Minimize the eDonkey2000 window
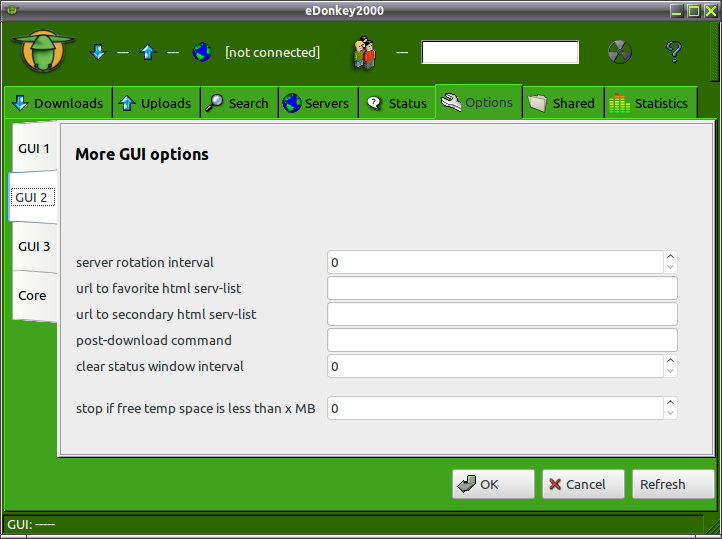This screenshot has width=722, height=539. pyautogui.click(x=676, y=11)
